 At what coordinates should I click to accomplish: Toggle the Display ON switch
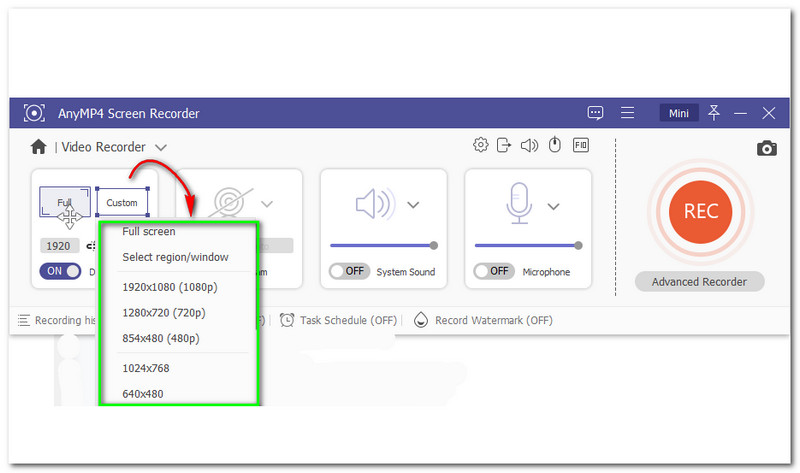click(60, 271)
